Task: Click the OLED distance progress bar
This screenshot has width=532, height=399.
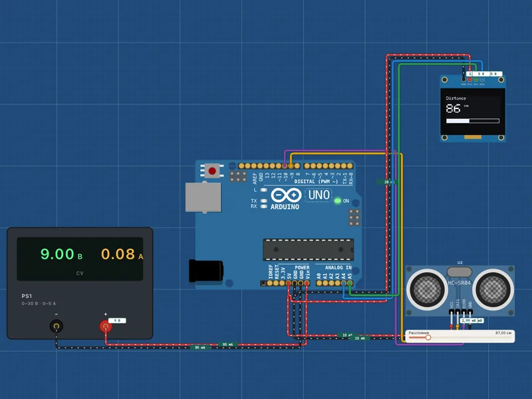Action: pyautogui.click(x=473, y=121)
